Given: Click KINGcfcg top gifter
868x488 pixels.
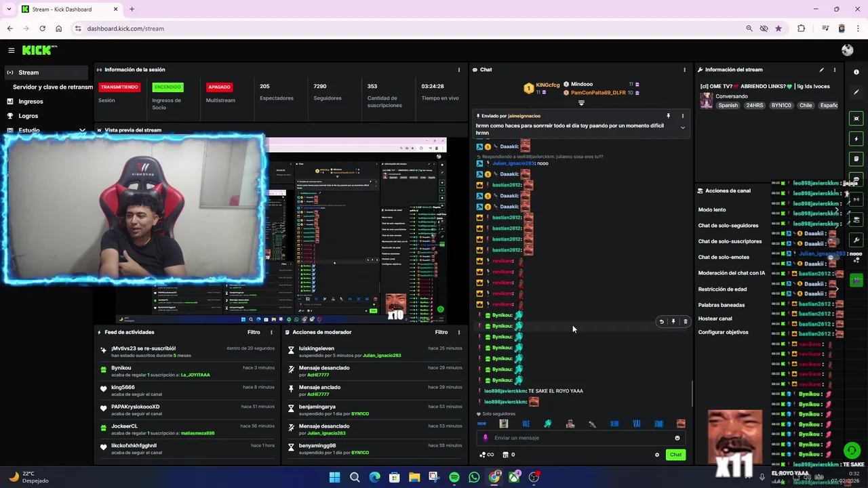Looking at the screenshot, I should [x=548, y=85].
